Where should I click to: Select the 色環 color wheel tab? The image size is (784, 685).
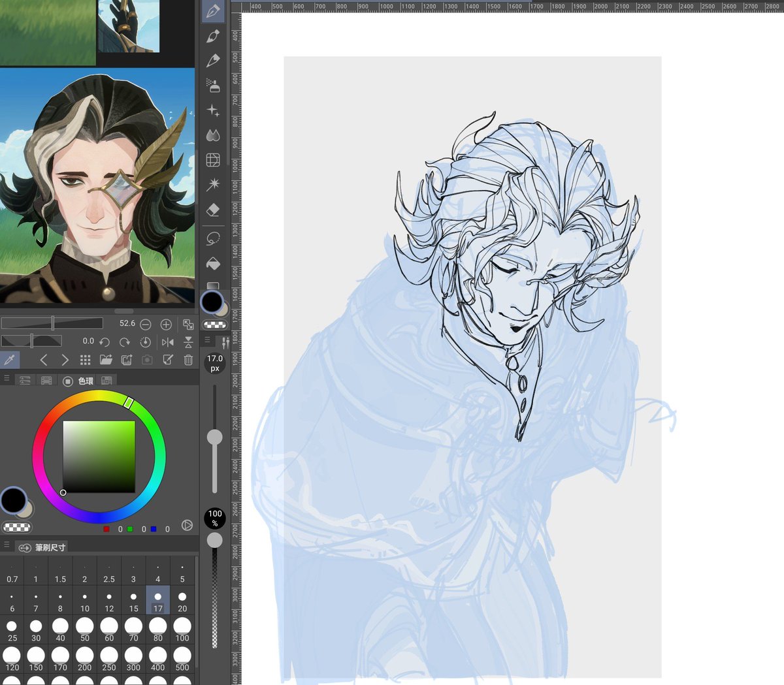point(78,380)
